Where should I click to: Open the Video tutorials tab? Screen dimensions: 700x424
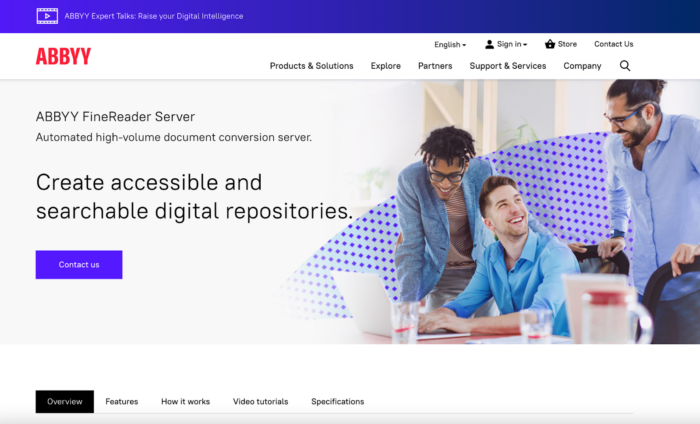(x=261, y=402)
